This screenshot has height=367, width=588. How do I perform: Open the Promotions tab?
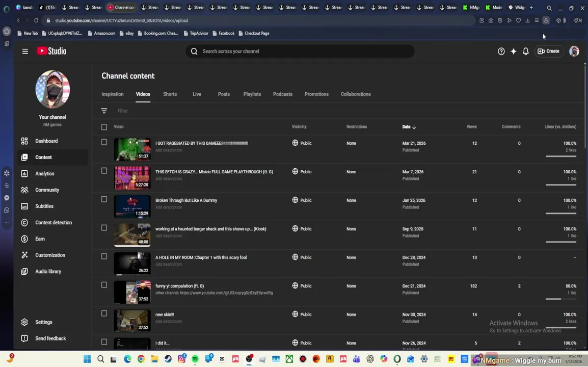click(316, 94)
